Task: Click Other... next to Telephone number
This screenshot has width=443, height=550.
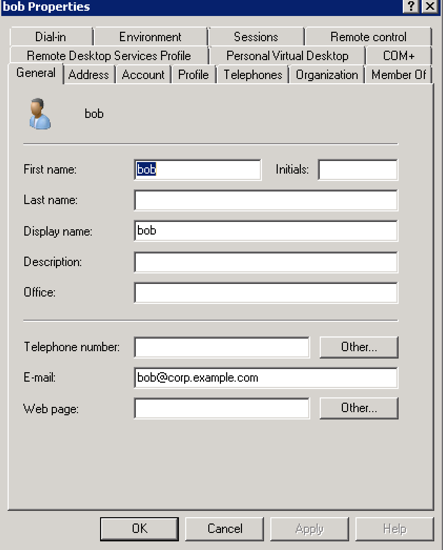Action: (359, 347)
